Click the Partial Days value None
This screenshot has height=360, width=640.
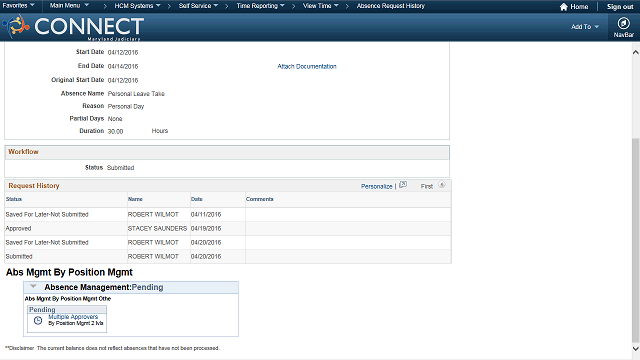click(115, 119)
